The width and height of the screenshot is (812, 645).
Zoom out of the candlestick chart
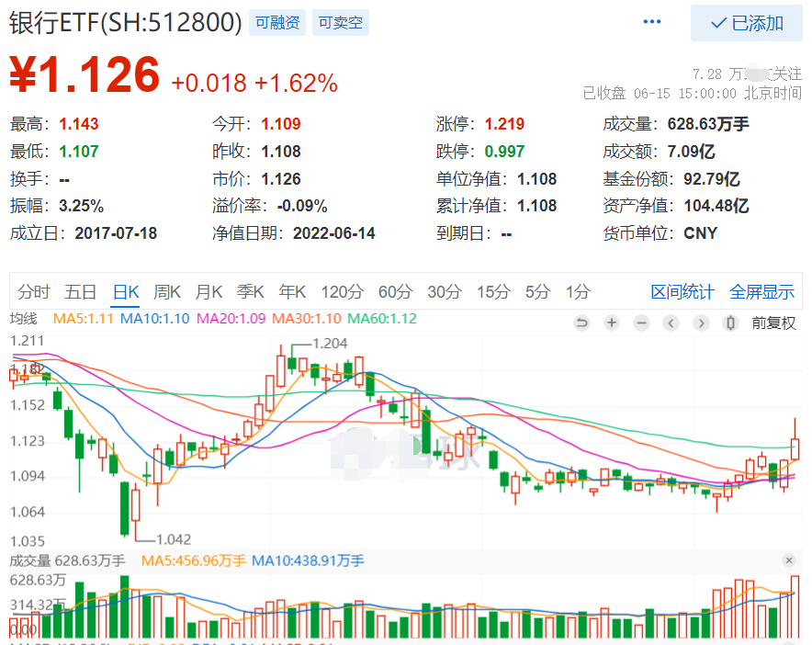(641, 322)
